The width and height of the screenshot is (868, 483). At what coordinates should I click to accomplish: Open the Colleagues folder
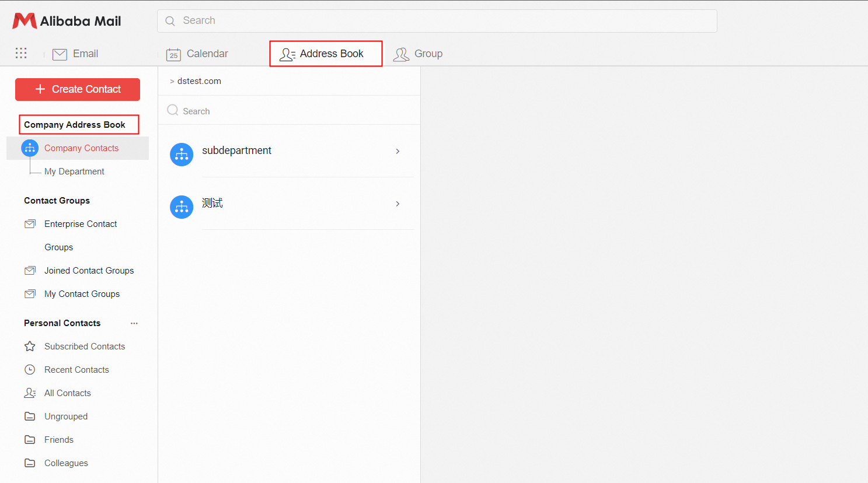pyautogui.click(x=66, y=463)
